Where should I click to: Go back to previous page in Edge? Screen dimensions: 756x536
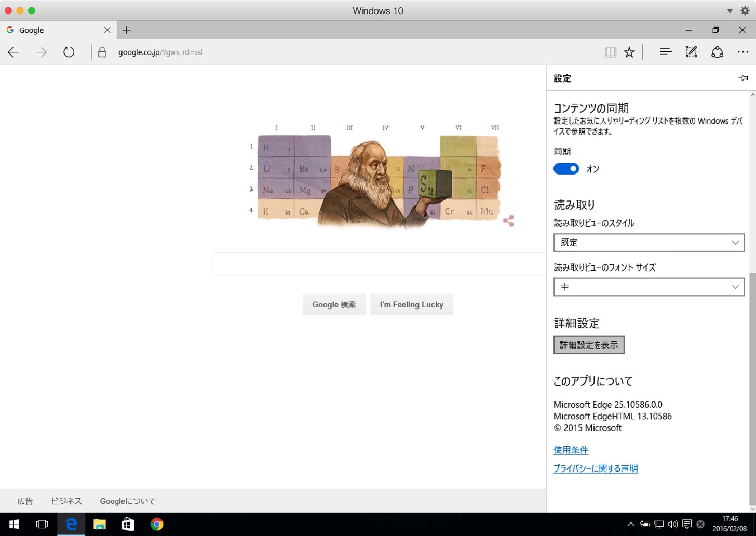14,52
